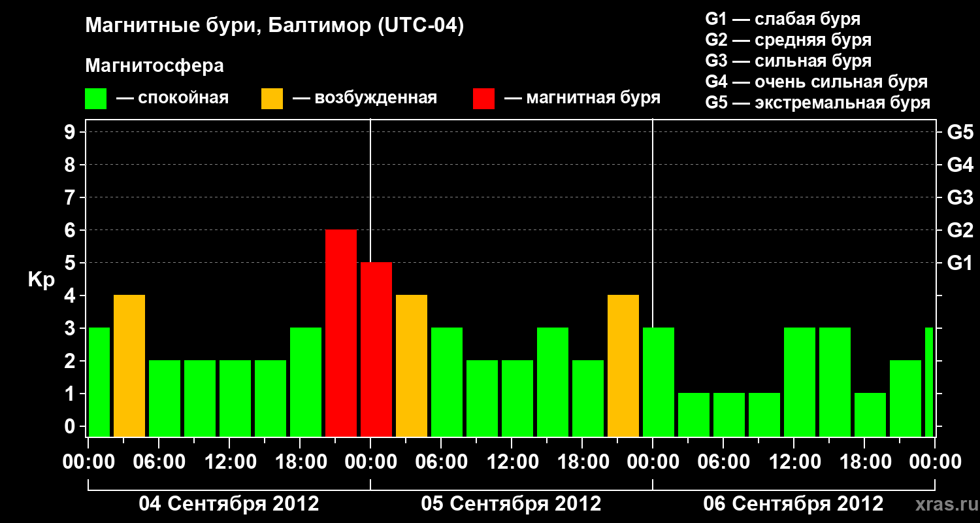Click the G4 — очень сильная буря legend line
This screenshot has width=980, height=523.
817,82
